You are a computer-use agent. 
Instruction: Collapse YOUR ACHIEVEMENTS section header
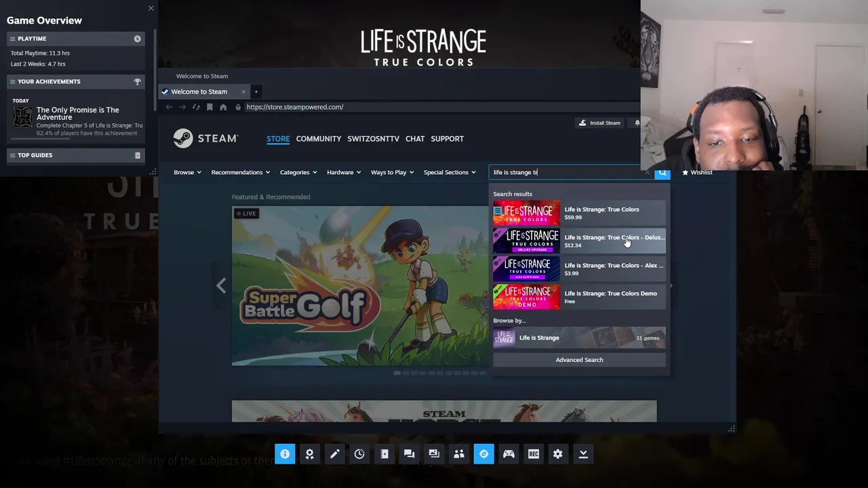tap(76, 81)
